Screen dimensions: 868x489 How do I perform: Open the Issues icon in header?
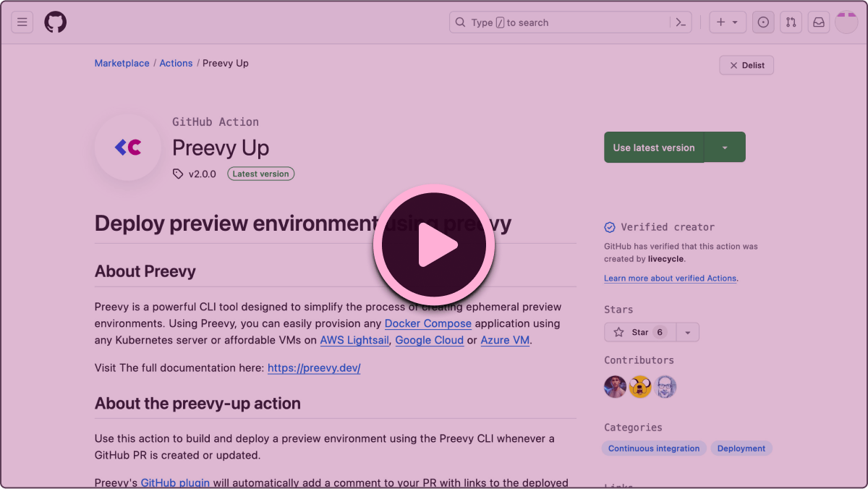763,22
